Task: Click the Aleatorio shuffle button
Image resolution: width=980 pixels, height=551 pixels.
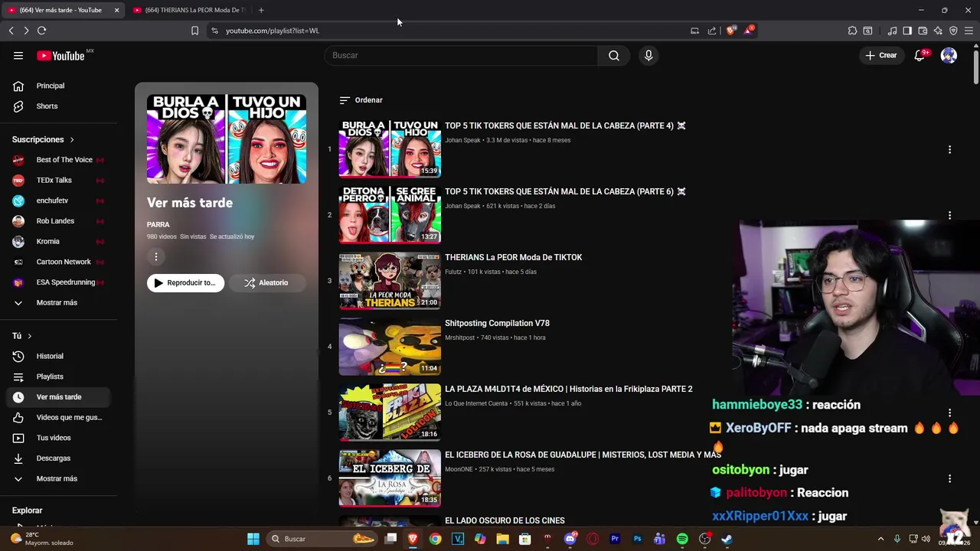Action: click(266, 283)
